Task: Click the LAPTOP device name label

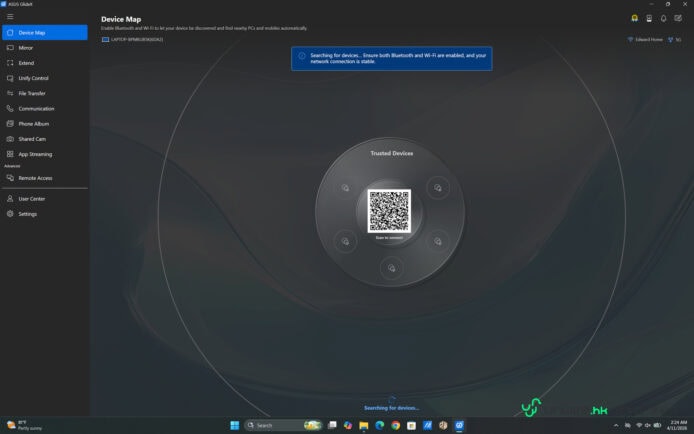Action: [x=133, y=39]
